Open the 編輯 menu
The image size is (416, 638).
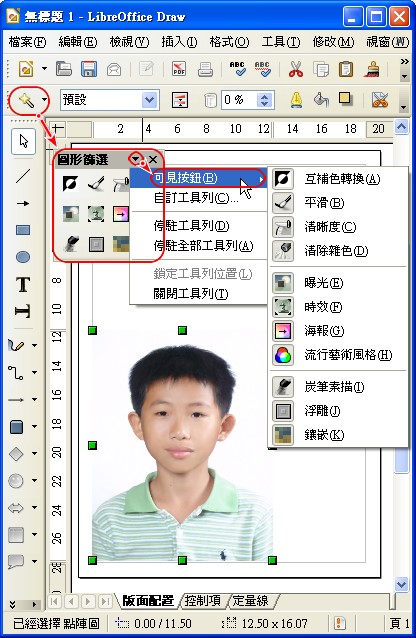click(78, 42)
